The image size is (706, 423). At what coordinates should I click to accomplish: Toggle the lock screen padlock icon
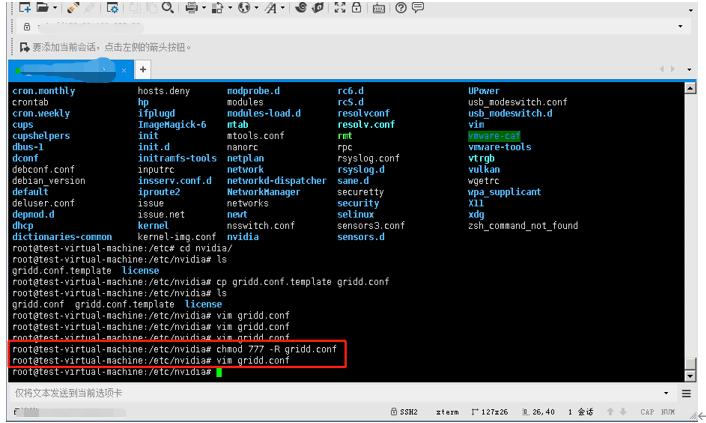point(356,7)
